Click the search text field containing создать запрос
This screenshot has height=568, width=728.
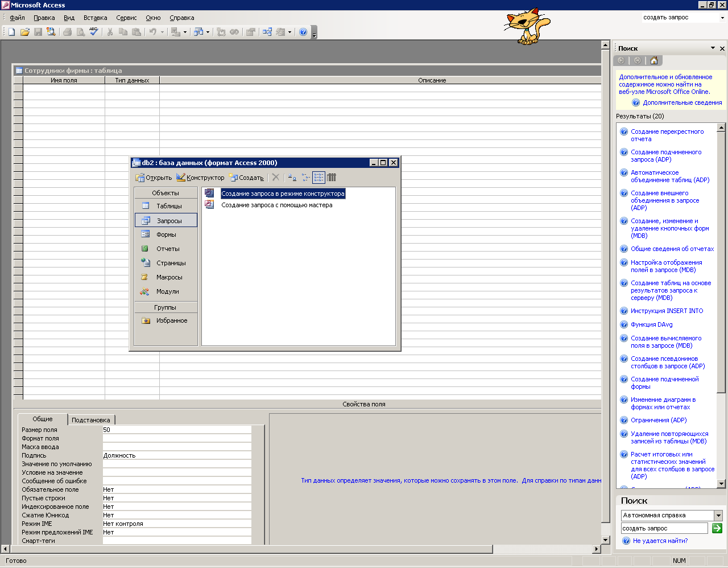tap(664, 528)
